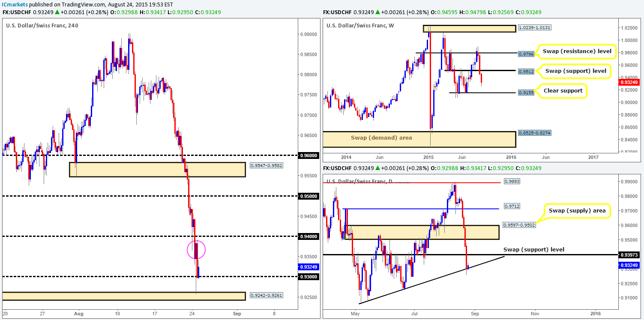
Task: Click the daily 'Swap (support) level' text
Action: 534,249
